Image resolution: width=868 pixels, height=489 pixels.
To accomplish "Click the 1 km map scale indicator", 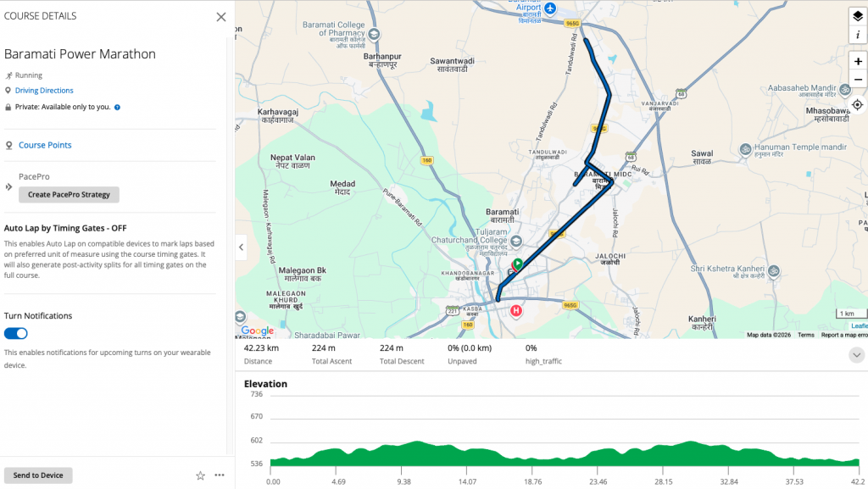I will pyautogui.click(x=851, y=313).
